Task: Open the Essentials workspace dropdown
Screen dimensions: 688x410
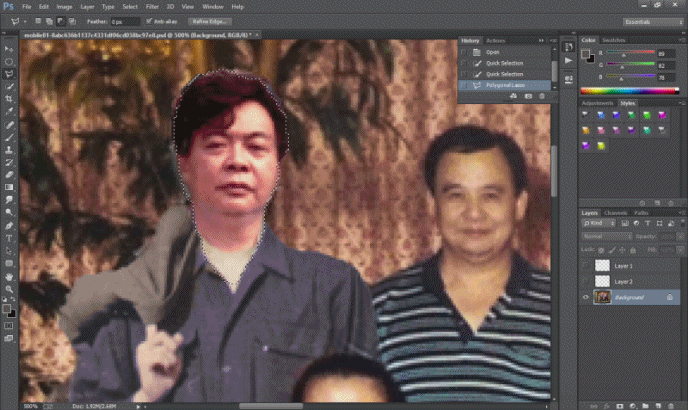Action: pyautogui.click(x=653, y=22)
